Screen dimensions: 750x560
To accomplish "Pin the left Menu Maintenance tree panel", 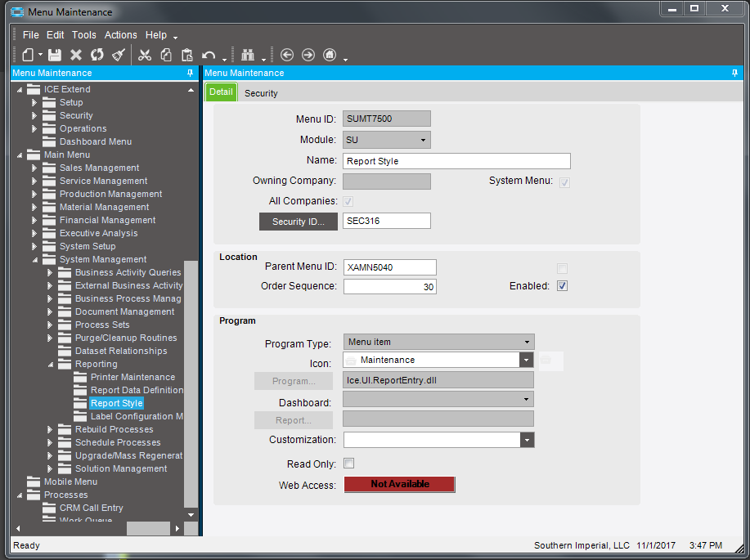I will 190,73.
